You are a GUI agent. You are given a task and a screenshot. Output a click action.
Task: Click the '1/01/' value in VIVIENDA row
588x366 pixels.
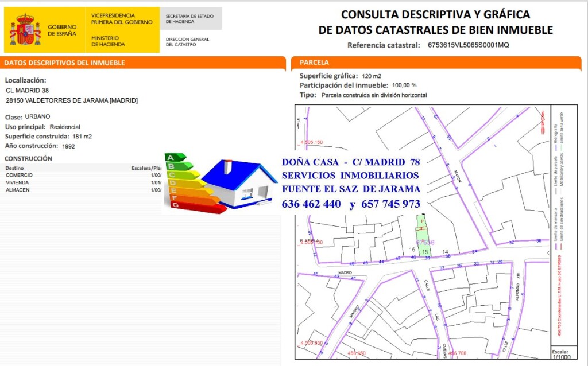pos(156,182)
